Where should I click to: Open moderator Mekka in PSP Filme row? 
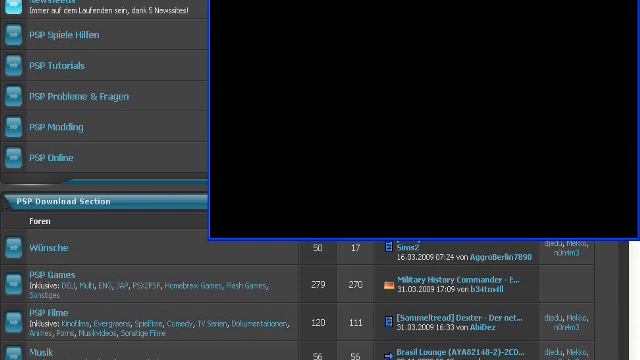coord(577,318)
